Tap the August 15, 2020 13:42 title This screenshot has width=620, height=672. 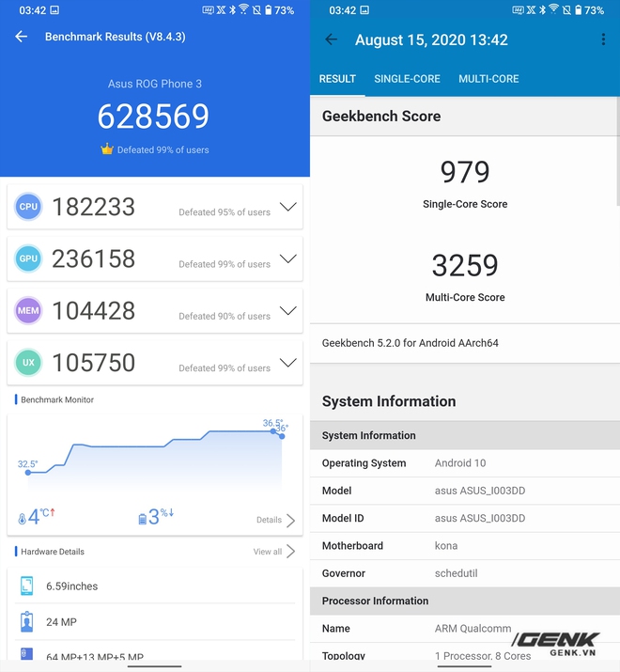[x=431, y=39]
